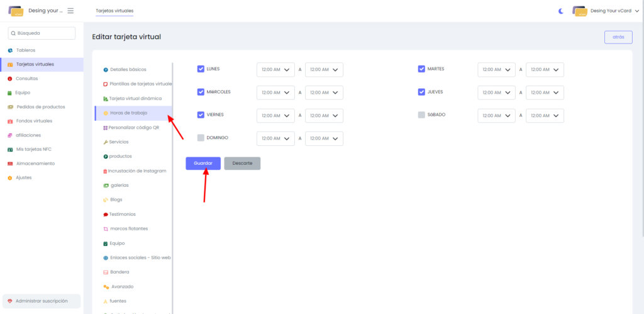
Task: Click the Testimonios speech bubble icon
Action: point(105,214)
